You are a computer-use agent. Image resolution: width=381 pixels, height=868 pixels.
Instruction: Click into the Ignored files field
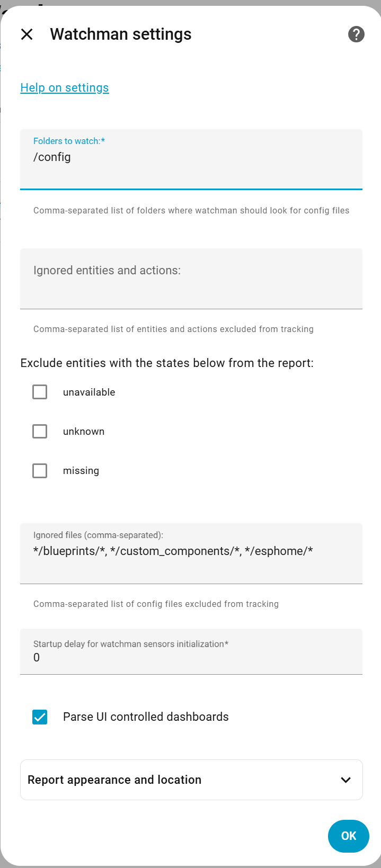(191, 553)
